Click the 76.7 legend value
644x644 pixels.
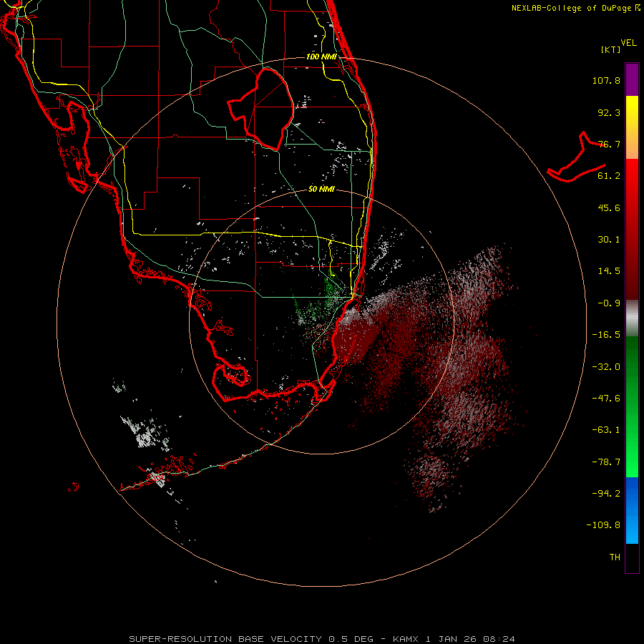pyautogui.click(x=609, y=144)
